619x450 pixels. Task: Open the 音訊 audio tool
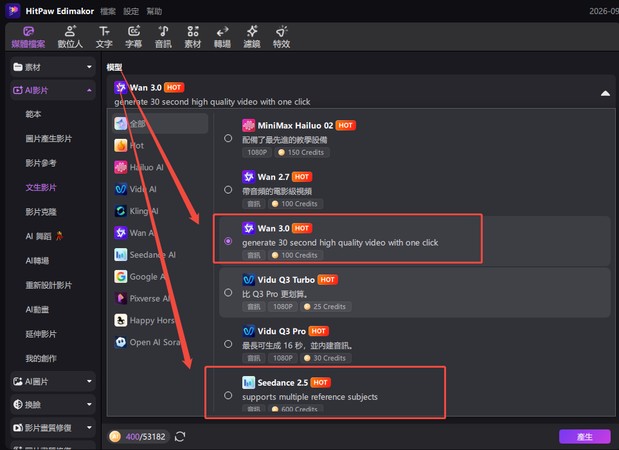(x=163, y=37)
